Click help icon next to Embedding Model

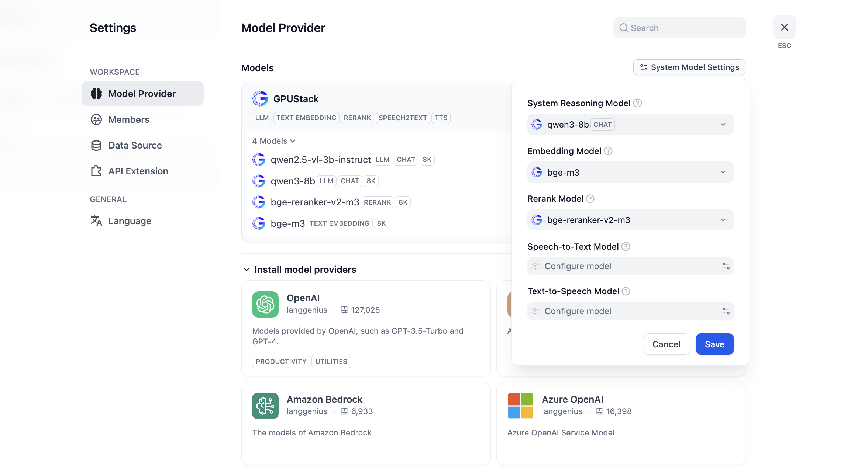(608, 151)
